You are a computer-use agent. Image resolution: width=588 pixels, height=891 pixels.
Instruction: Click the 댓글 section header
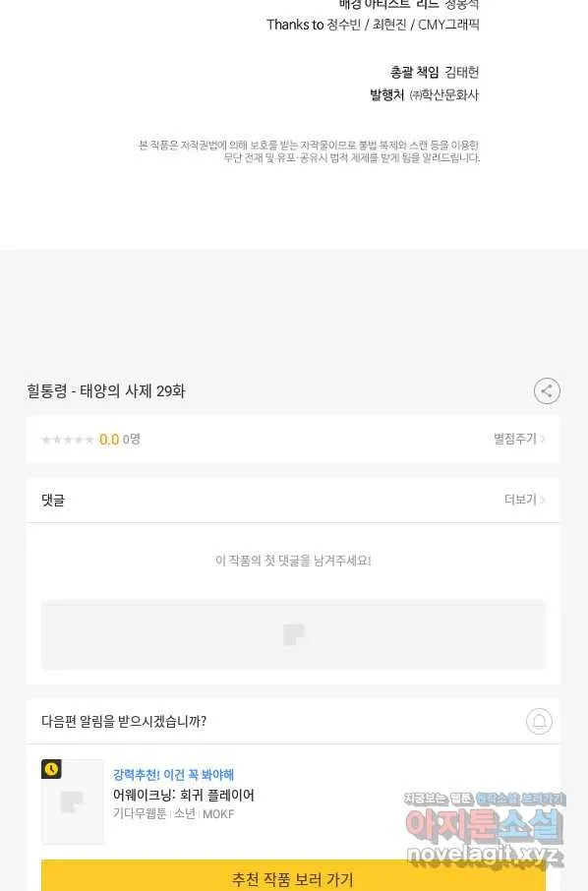tap(53, 500)
